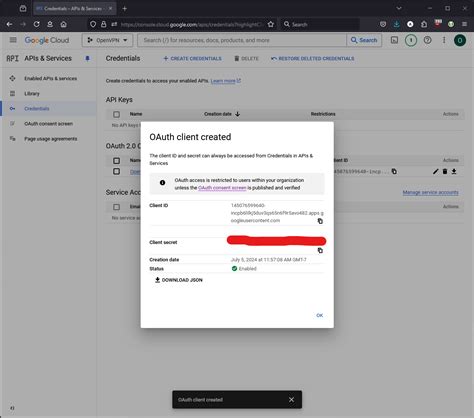The image size is (474, 418).
Task: Check the Service Accounts header checkbox
Action: tap(116, 207)
